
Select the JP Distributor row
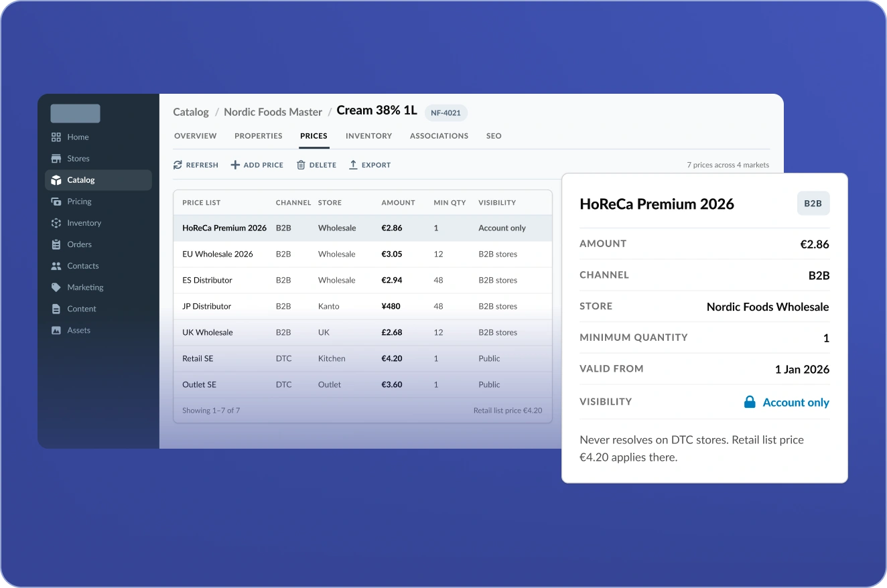[x=362, y=306]
